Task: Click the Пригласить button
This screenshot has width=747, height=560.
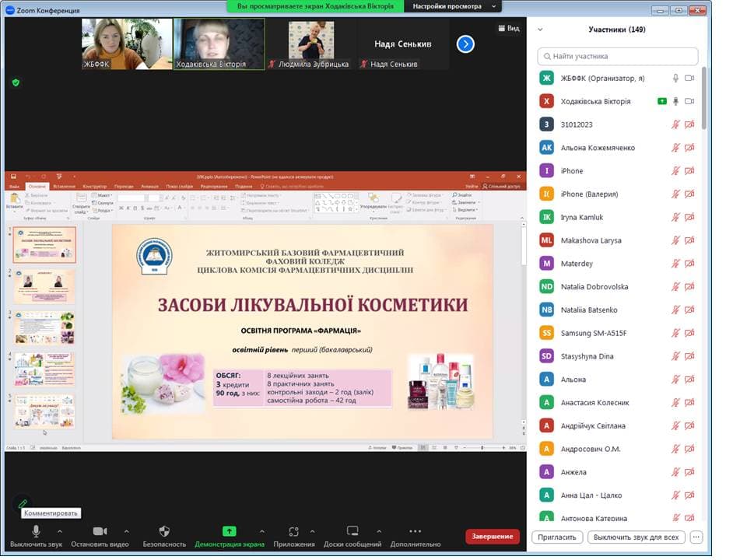Action: (556, 537)
